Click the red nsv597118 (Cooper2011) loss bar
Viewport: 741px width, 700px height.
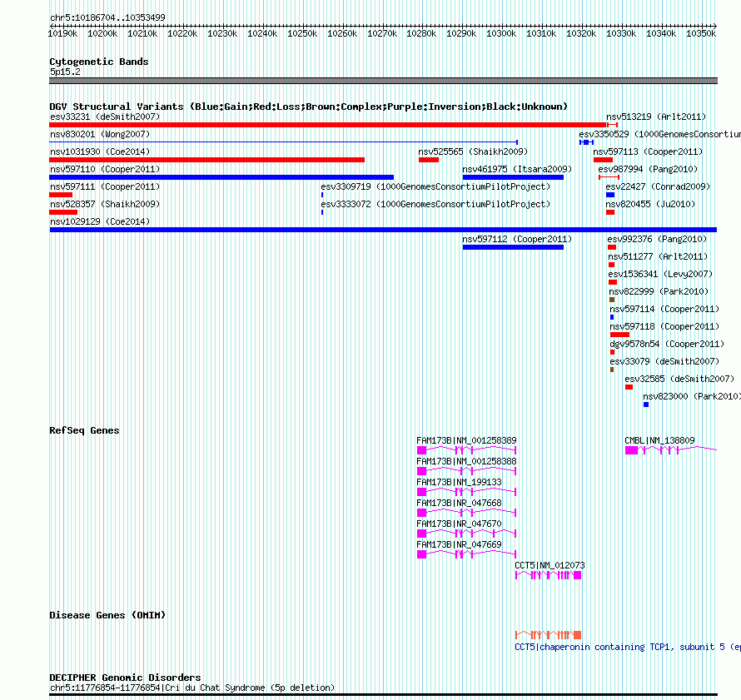(619, 335)
